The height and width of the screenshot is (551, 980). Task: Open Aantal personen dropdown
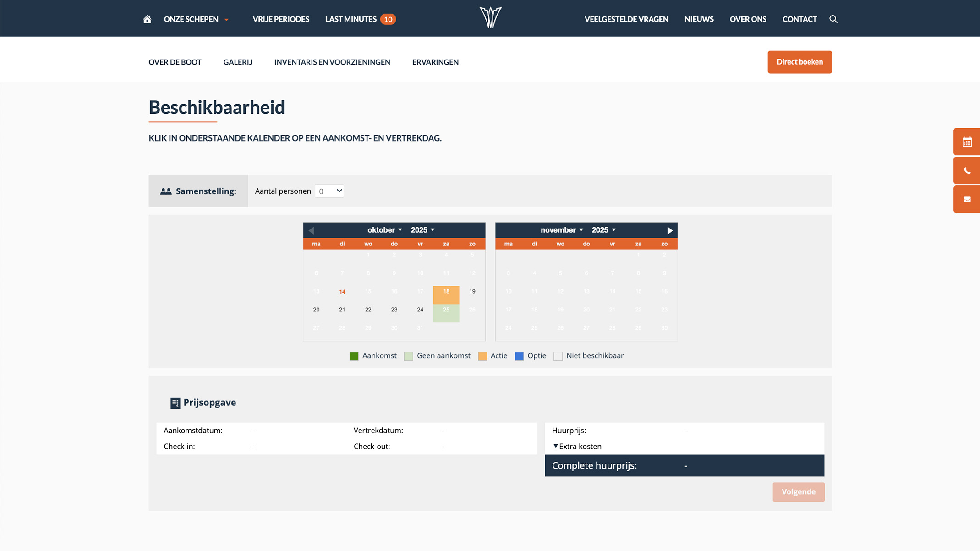click(x=329, y=191)
